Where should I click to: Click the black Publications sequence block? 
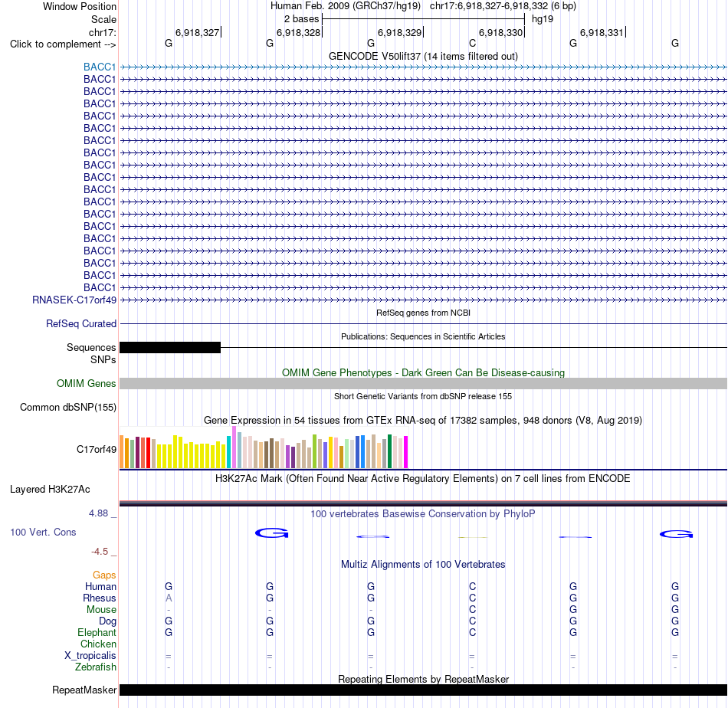coord(170,347)
